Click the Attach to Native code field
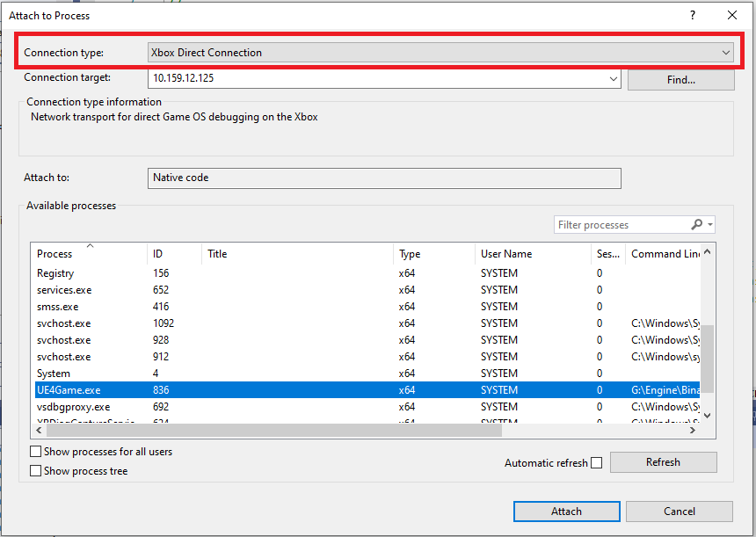The image size is (756, 537). click(384, 178)
